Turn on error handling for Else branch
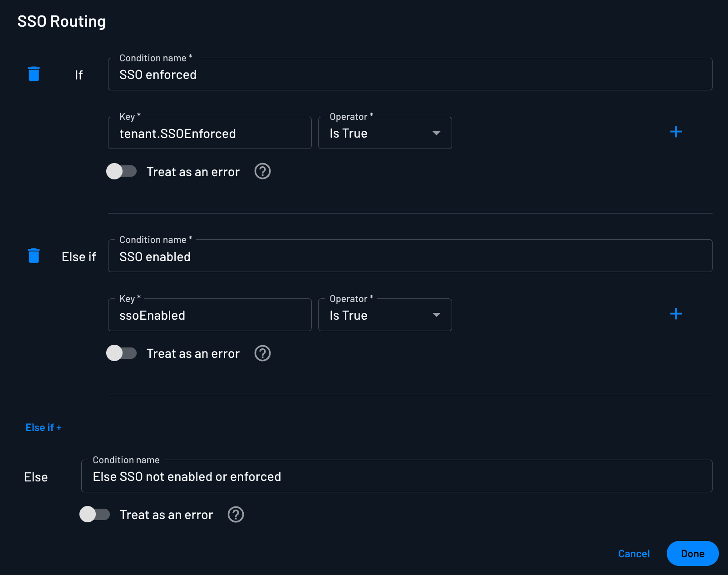728x575 pixels. coord(95,514)
